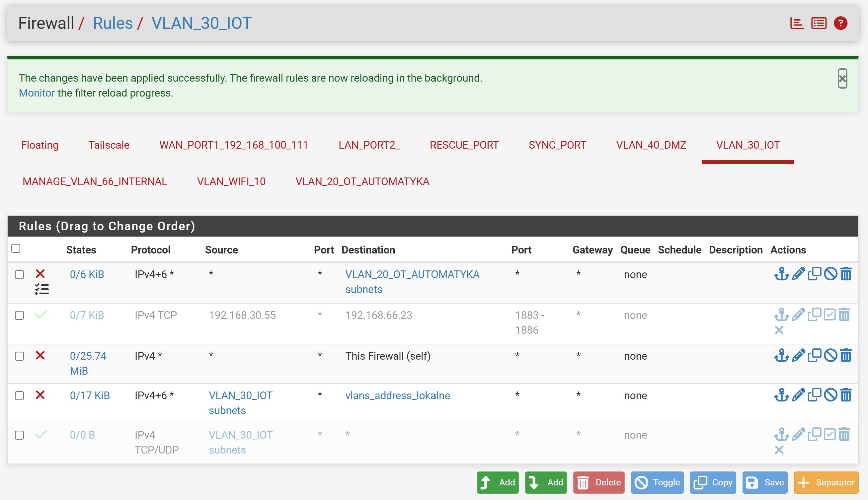
Task: Click anchor icon on vlans_address_lokalne rule
Action: pyautogui.click(x=781, y=395)
